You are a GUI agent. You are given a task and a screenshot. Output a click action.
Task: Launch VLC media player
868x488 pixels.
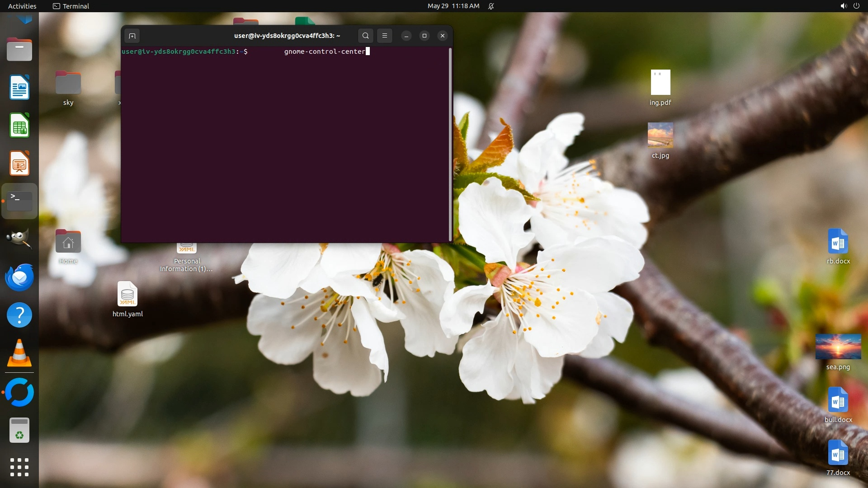tap(19, 353)
